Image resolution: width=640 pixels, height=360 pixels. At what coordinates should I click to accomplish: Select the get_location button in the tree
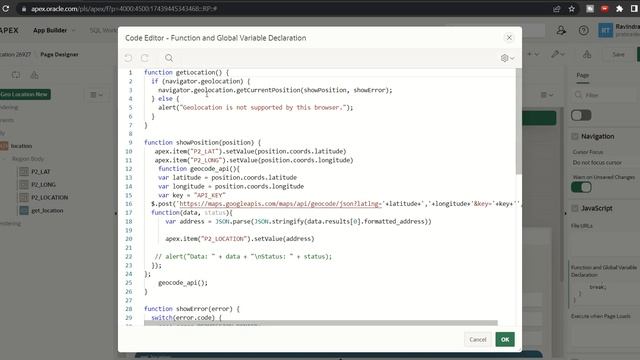(47, 211)
